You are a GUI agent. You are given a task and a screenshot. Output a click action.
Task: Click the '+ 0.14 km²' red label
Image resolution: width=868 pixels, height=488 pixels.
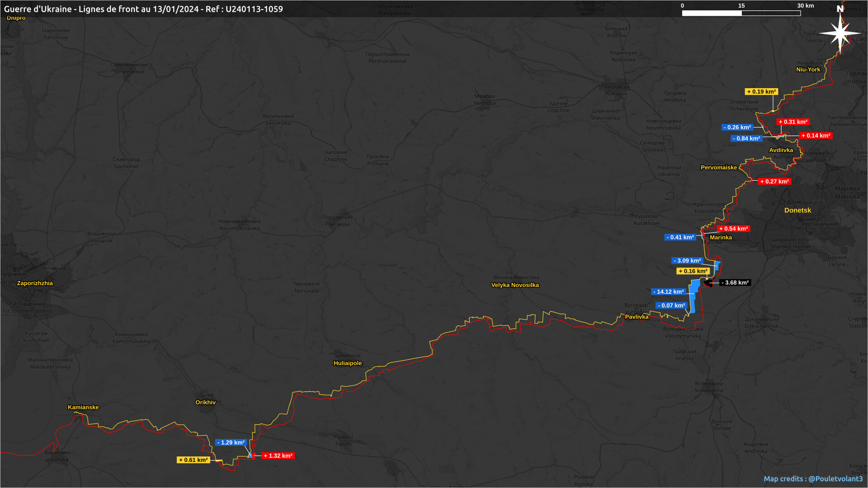point(816,136)
